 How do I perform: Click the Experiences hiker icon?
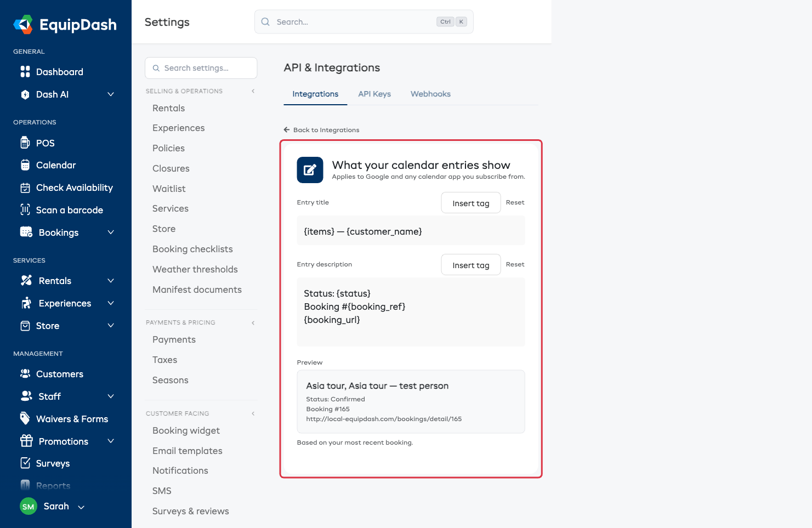pyautogui.click(x=26, y=303)
